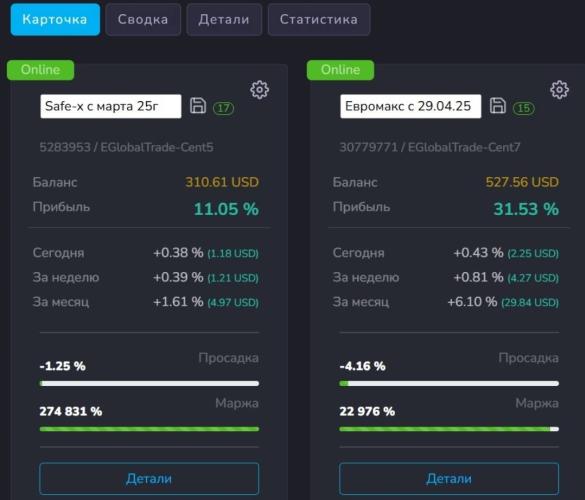The width and height of the screenshot is (585, 500).
Task: Switch to the Карточка tab
Action: [55, 19]
